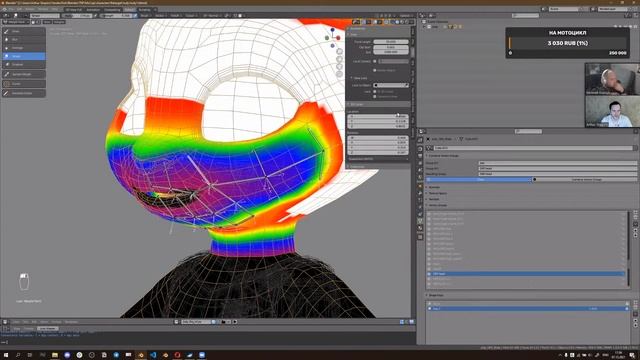Enable Render Region checkbox
This screenshot has height=360, width=640.
tap(375, 70)
